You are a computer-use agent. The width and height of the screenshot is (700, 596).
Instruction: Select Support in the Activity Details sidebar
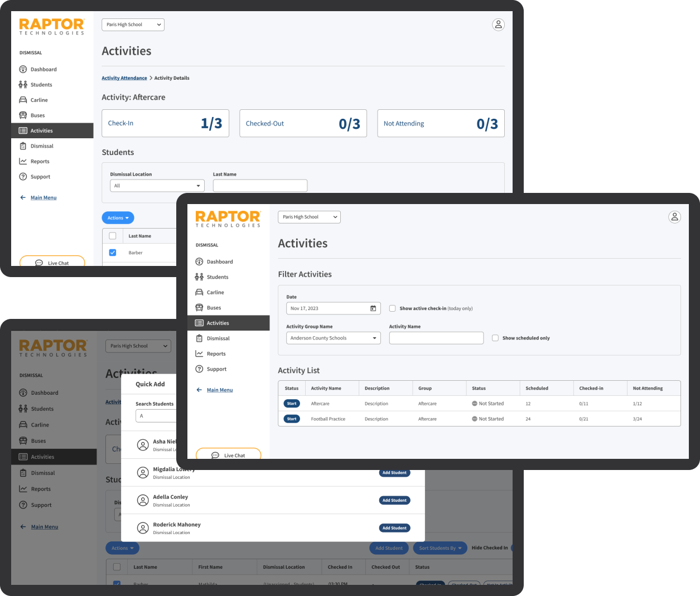pyautogui.click(x=40, y=177)
